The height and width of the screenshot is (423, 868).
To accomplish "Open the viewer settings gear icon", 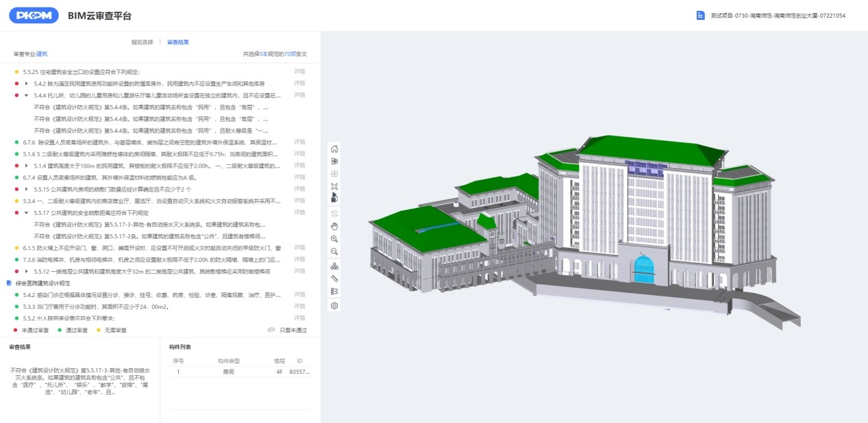I will (x=334, y=305).
